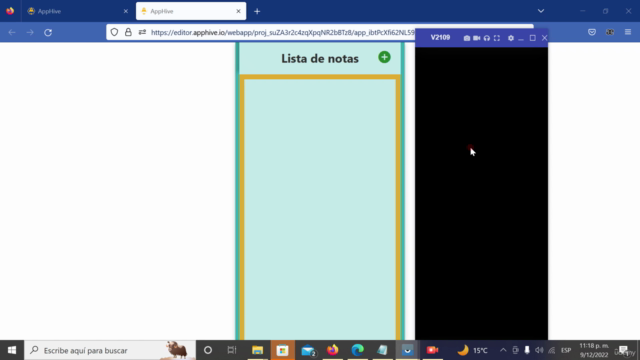The width and height of the screenshot is (640, 360).
Task: Open Microsoft Store from taskbar
Action: pos(282,350)
